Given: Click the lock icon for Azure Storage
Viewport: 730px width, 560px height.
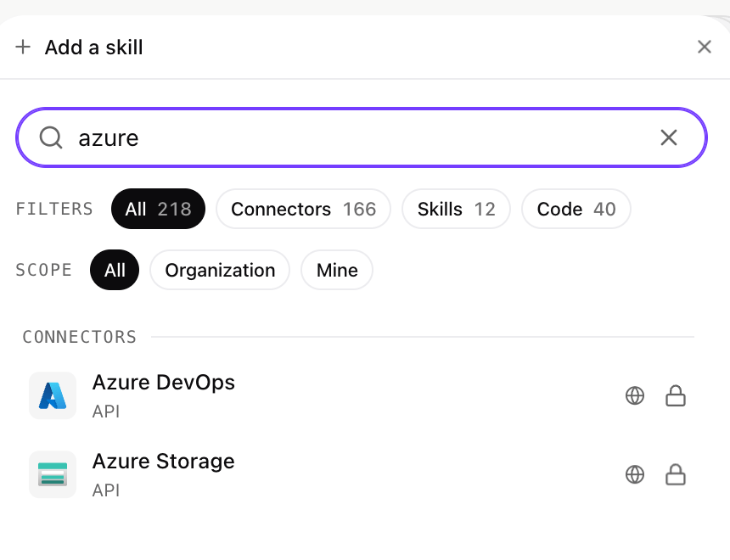Looking at the screenshot, I should [x=675, y=475].
